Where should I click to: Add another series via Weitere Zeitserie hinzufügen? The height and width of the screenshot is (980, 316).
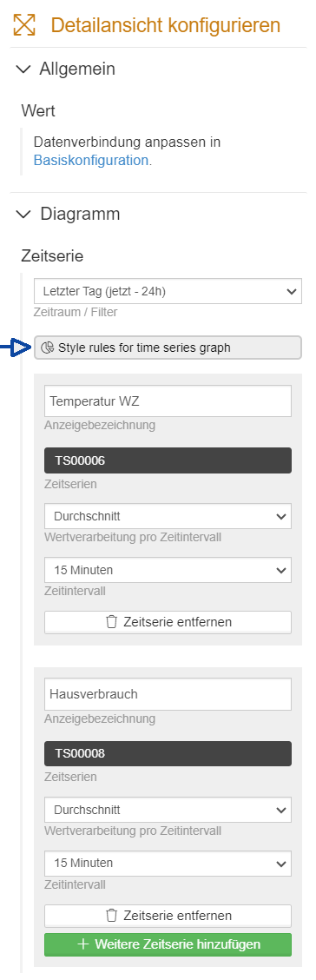click(x=168, y=944)
